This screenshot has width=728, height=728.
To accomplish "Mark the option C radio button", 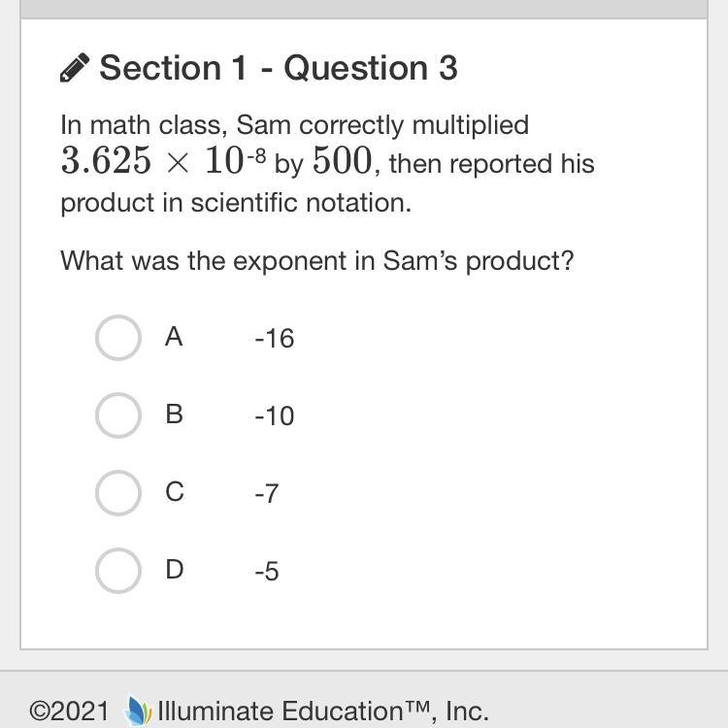I will pos(118,493).
